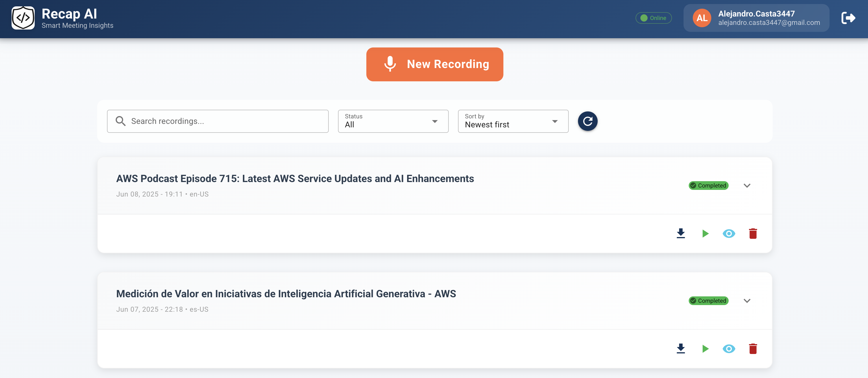Expand the AWS Podcast Episode 715 card
The height and width of the screenshot is (378, 868).
coord(747,186)
